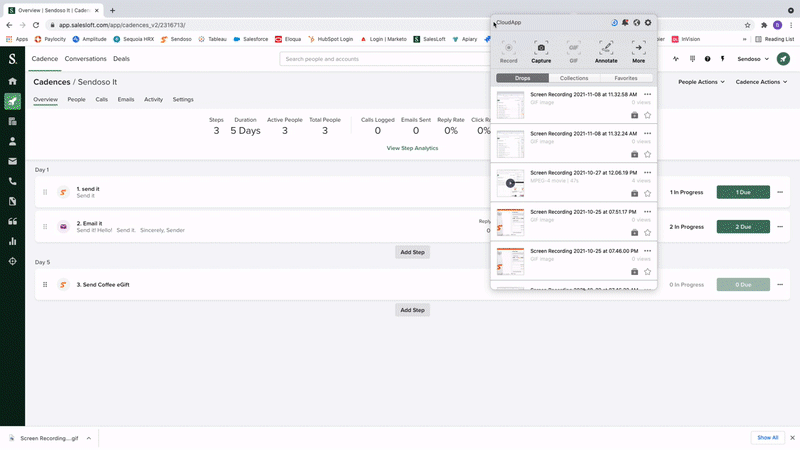Expand the Cadence Actions dropdown

pyautogui.click(x=760, y=81)
